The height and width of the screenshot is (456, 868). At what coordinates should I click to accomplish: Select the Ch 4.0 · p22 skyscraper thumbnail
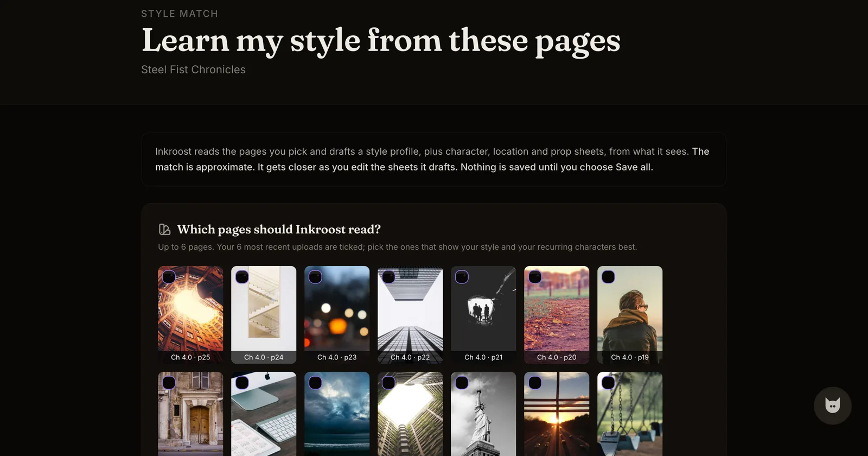(410, 315)
